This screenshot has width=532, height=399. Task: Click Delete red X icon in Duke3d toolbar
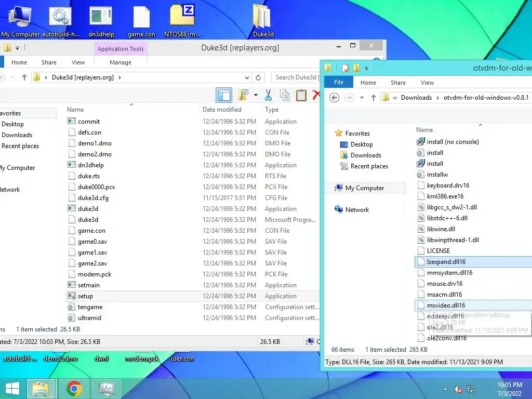click(x=316, y=96)
